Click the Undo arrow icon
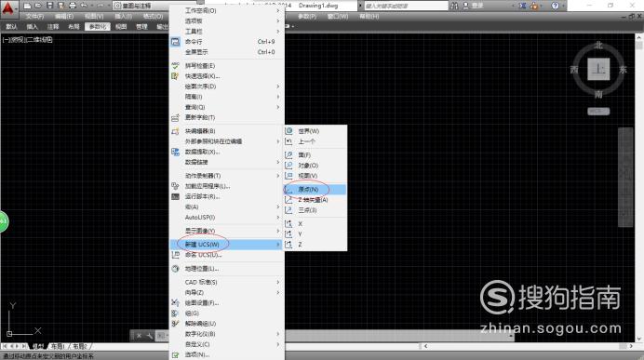 84,6
